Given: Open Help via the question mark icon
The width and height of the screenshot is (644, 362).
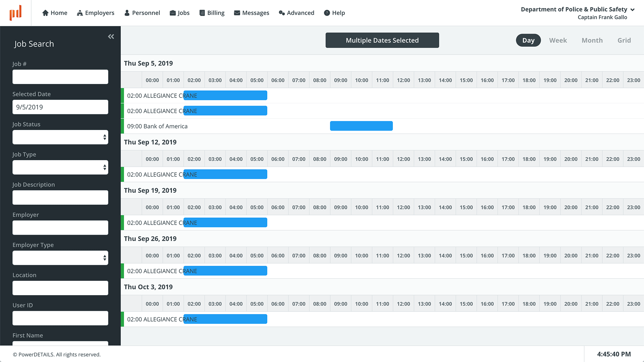Looking at the screenshot, I should [x=327, y=13].
